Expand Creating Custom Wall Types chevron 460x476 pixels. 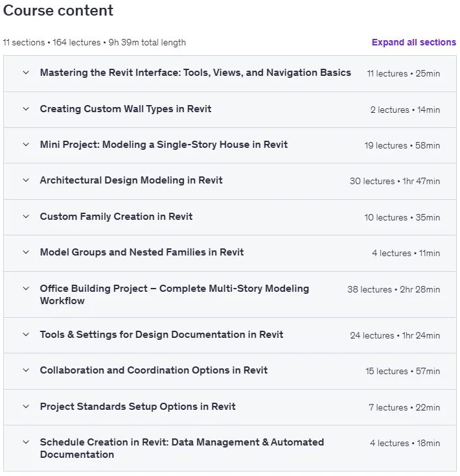click(26, 109)
